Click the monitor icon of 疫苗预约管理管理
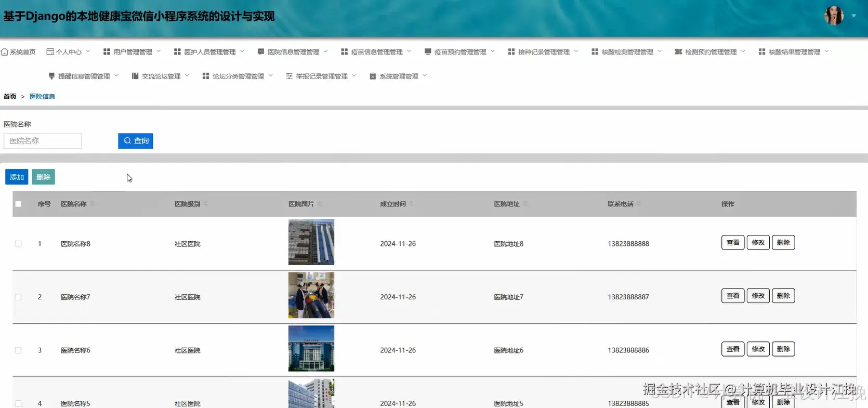The height and width of the screenshot is (408, 868). pos(428,52)
